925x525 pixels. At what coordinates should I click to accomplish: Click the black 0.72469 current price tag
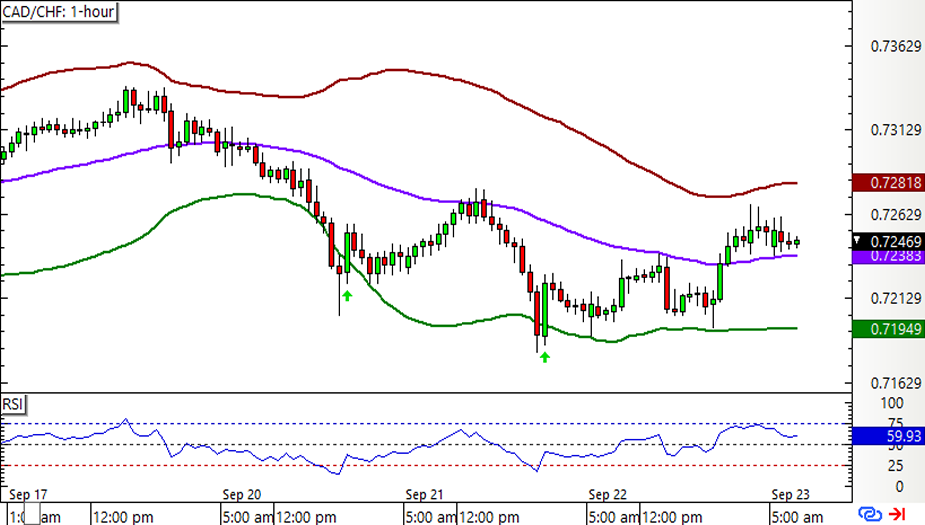pyautogui.click(x=888, y=241)
